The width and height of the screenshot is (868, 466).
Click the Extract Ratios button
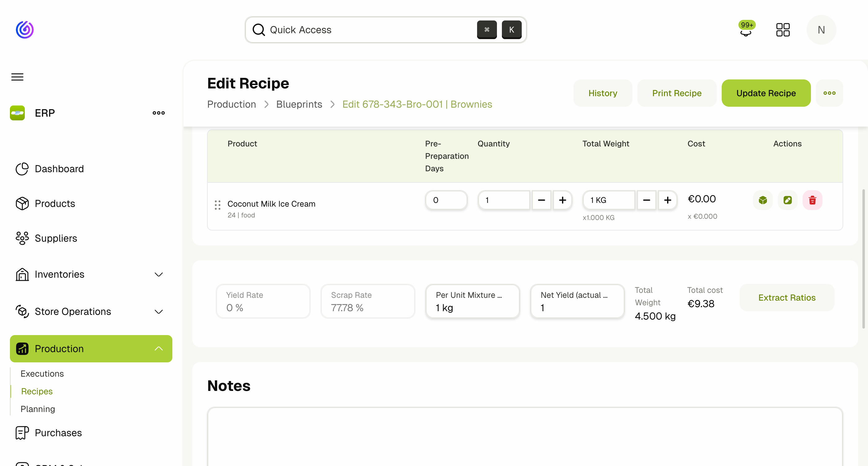786,298
